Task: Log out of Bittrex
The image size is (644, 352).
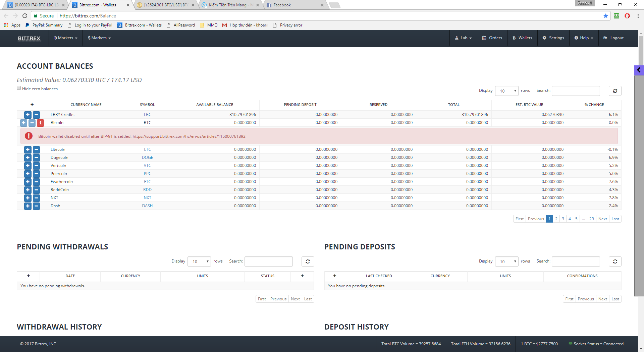Action: click(x=613, y=38)
